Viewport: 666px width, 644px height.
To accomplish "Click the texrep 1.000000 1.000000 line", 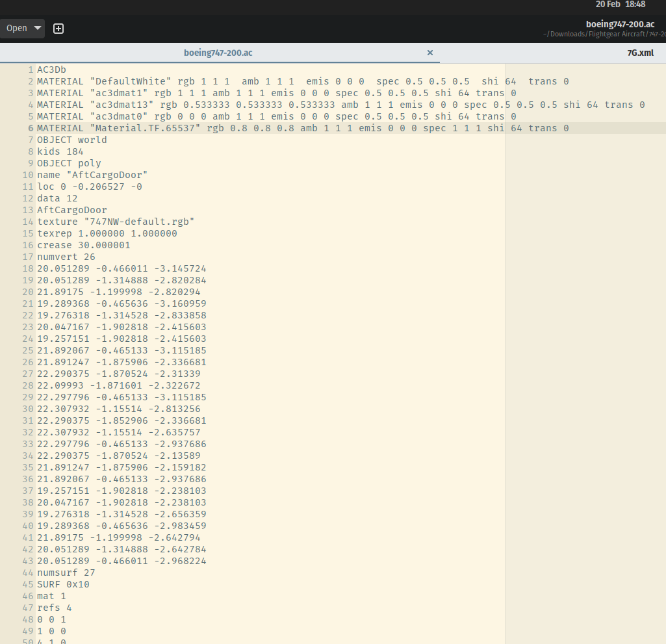I will tap(107, 233).
